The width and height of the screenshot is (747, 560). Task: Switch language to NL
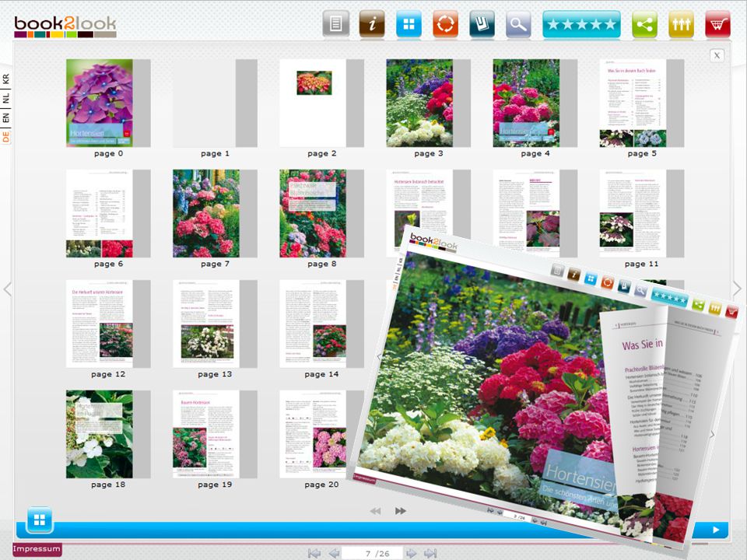click(x=5, y=98)
